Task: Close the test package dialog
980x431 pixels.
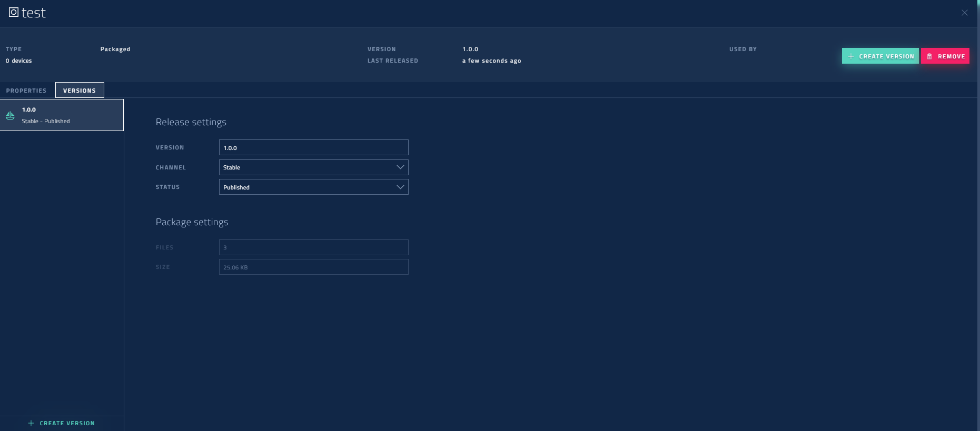Action: point(964,13)
